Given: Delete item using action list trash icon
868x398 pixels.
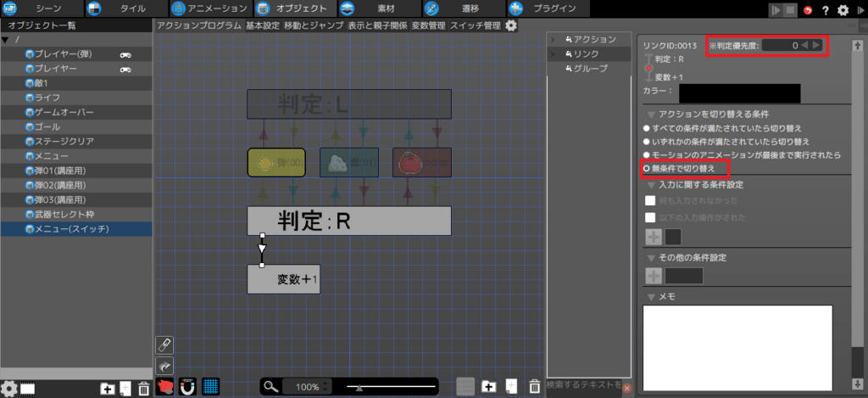Looking at the screenshot, I should (x=534, y=386).
